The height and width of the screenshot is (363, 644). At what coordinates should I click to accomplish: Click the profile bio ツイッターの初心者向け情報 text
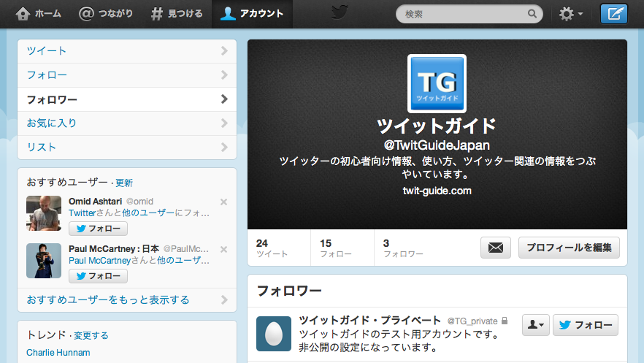pos(437,167)
